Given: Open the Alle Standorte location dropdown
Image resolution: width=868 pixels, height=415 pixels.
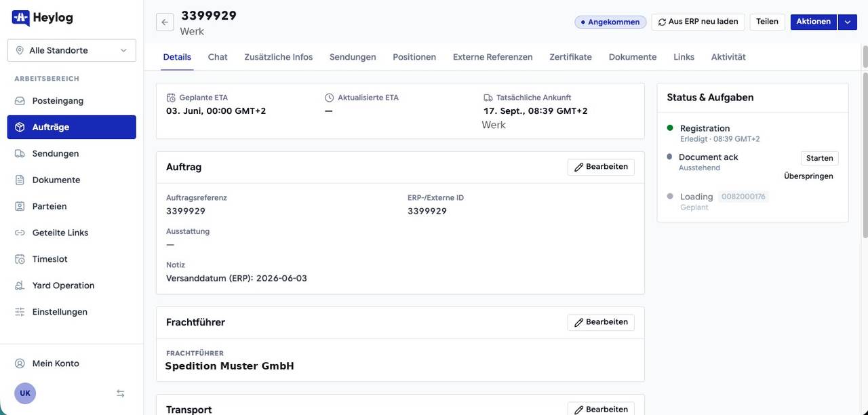Looking at the screenshot, I should point(72,51).
